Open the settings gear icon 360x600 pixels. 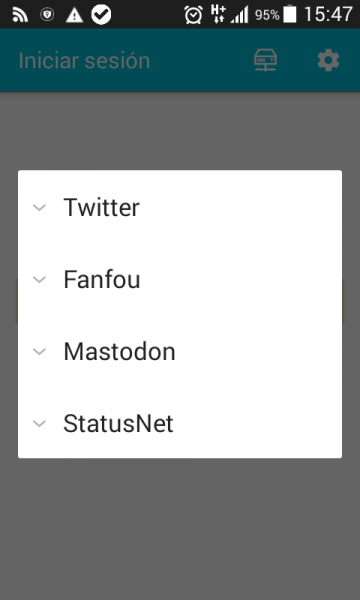tap(328, 60)
